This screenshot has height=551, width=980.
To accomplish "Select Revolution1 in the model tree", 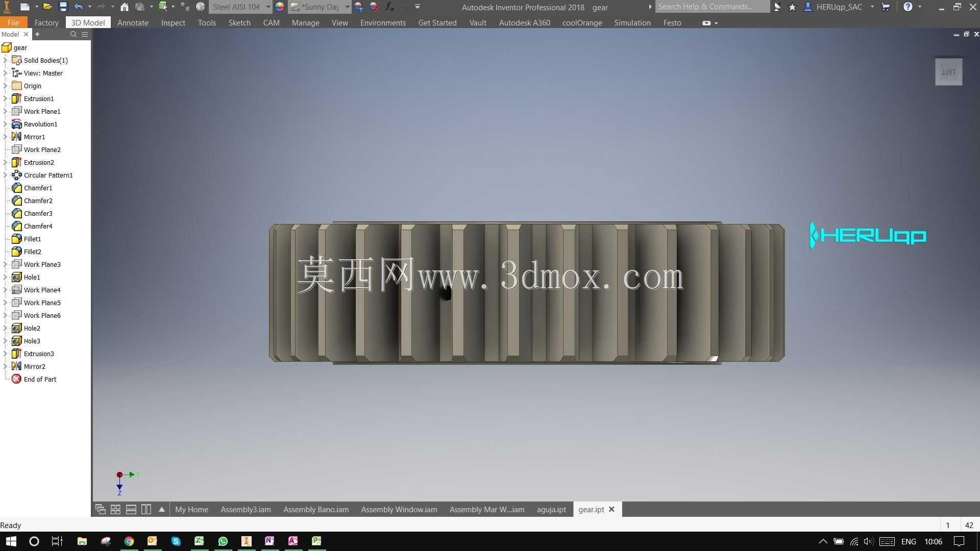I will point(40,124).
